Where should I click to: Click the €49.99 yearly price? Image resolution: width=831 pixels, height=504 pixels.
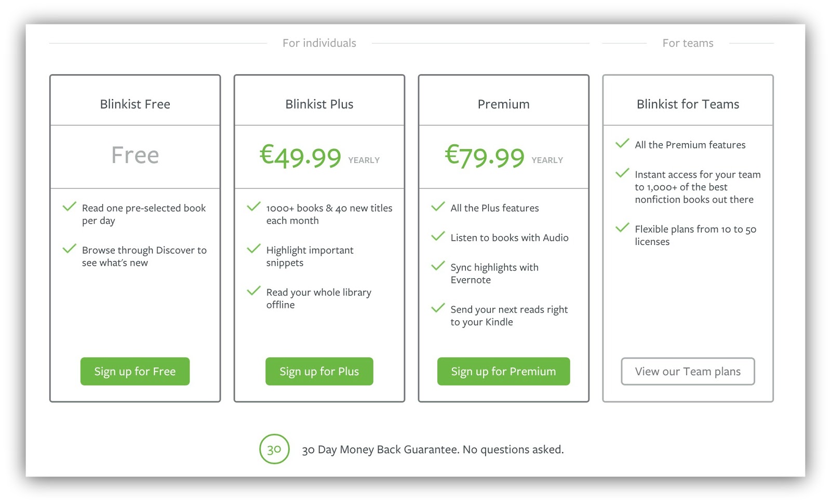click(319, 156)
